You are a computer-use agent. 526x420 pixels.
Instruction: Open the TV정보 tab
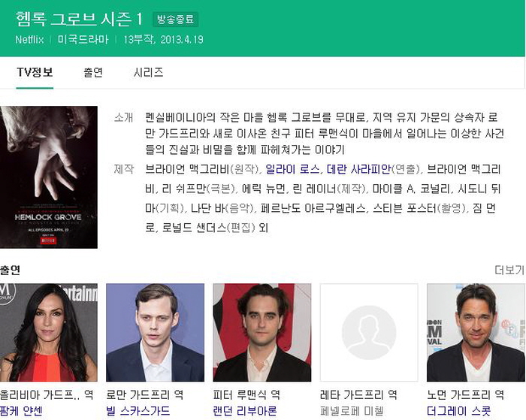[x=35, y=72]
